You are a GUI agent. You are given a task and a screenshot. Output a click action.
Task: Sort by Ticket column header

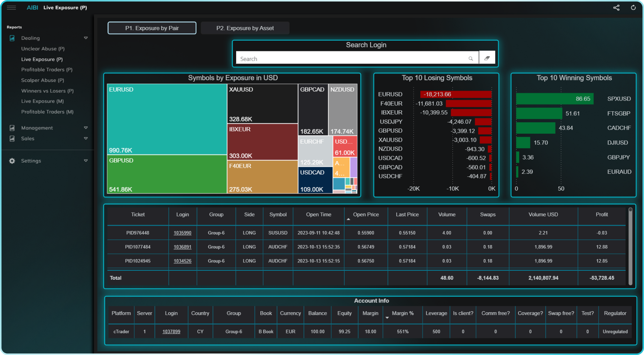pos(138,215)
